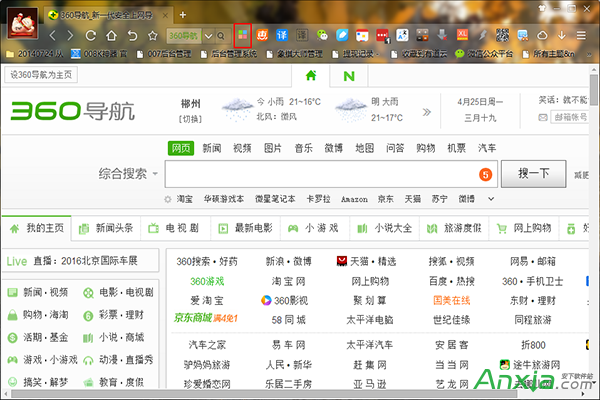Select the 新闻 search category tab

click(x=212, y=148)
